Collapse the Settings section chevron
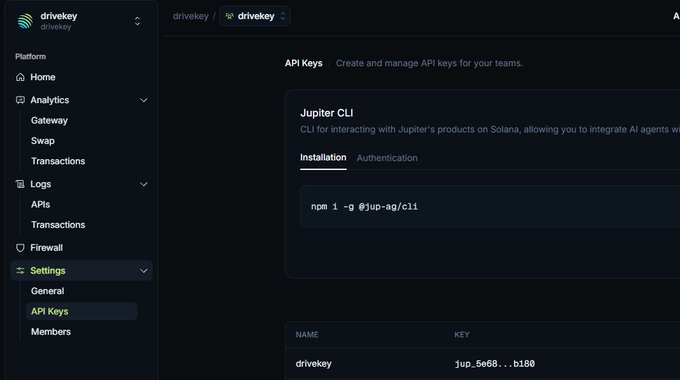Screen dimensions: 680x380 [x=144, y=271]
